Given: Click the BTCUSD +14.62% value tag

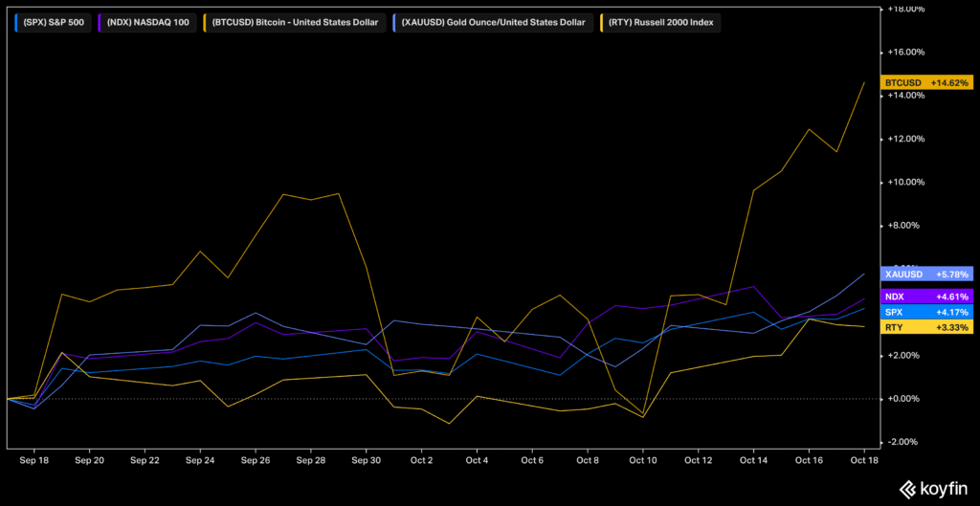Looking at the screenshot, I should point(926,82).
